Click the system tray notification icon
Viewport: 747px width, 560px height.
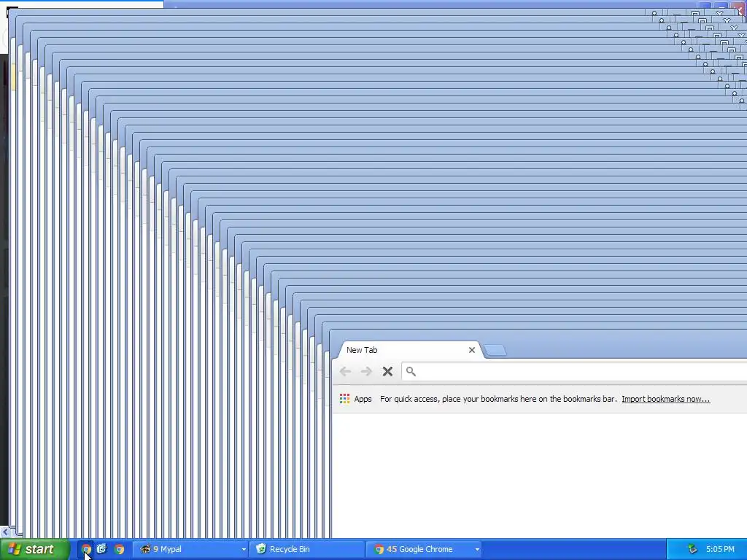692,549
